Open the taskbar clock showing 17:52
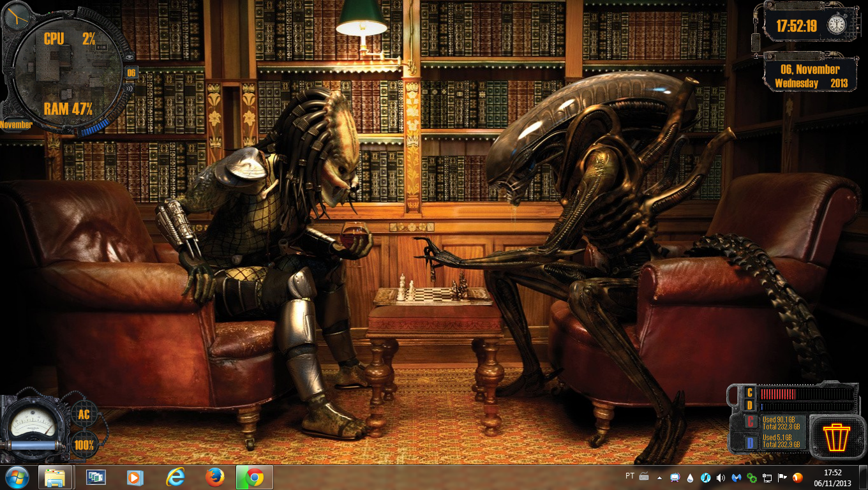This screenshot has width=868, height=490. pos(832,478)
